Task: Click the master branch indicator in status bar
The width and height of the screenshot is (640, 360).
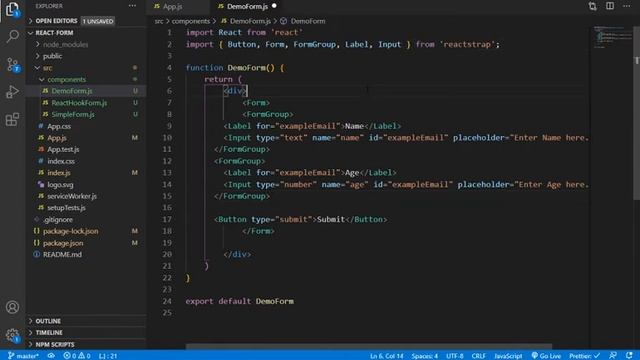Action: [23, 356]
